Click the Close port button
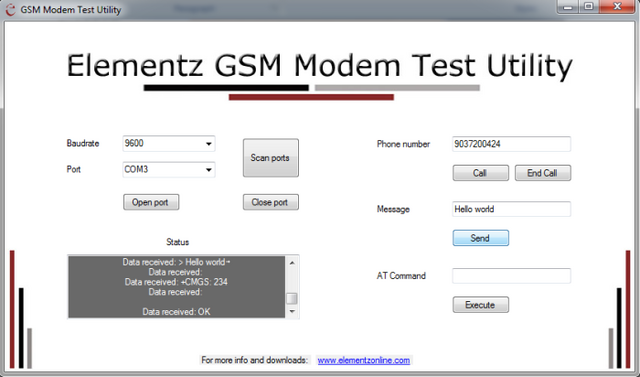 [x=271, y=202]
